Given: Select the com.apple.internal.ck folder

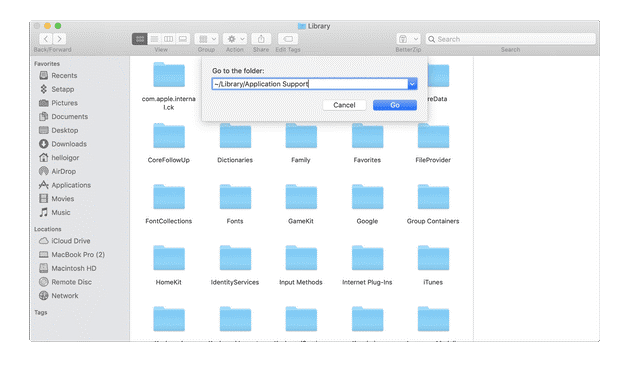Looking at the screenshot, I should (x=169, y=75).
